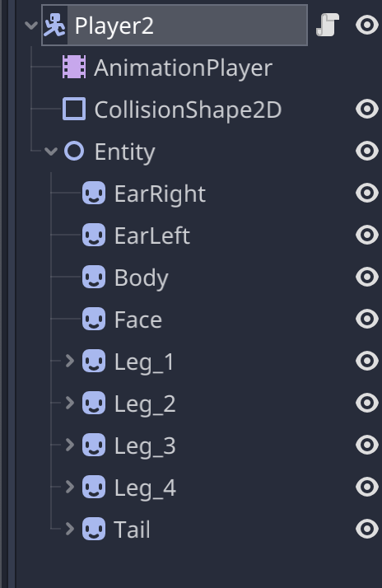Toggle visibility of Leg_3
The width and height of the screenshot is (382, 588).
[367, 446]
